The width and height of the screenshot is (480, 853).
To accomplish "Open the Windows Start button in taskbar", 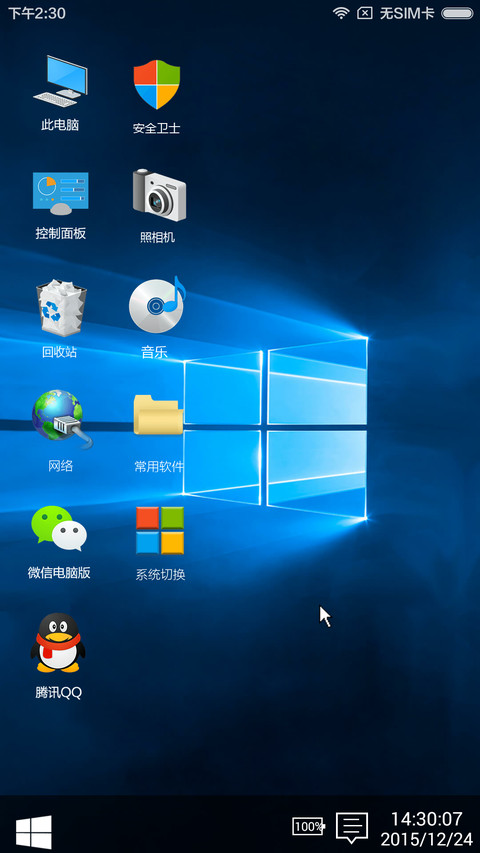I will 33,832.
